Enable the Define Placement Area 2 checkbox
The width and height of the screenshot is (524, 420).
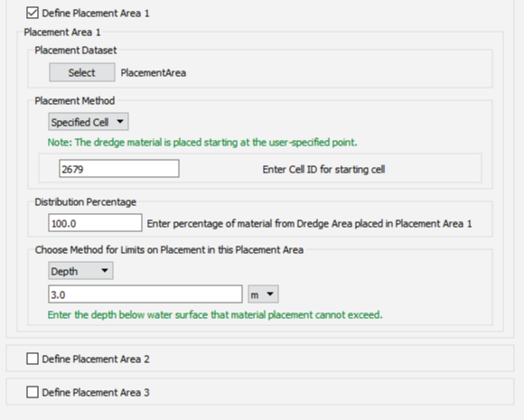33,359
